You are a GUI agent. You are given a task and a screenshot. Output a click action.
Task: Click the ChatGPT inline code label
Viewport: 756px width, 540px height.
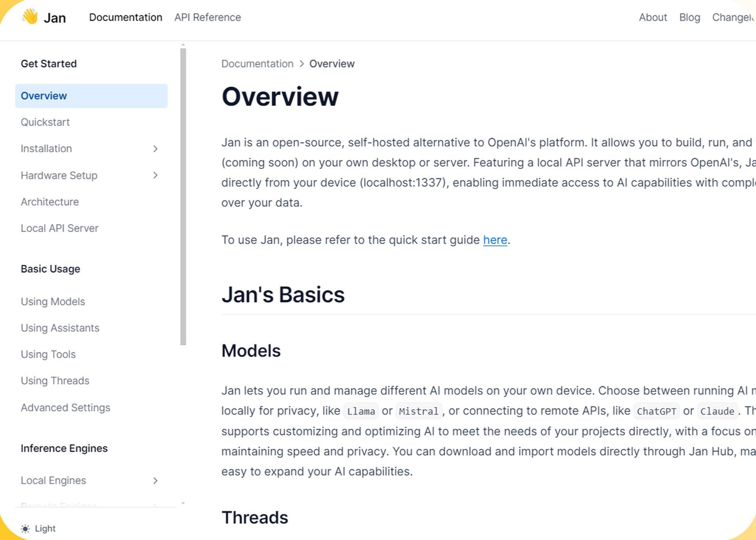click(x=657, y=411)
